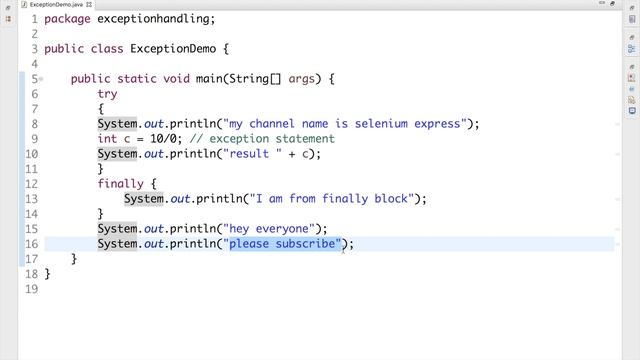The height and width of the screenshot is (360, 640).
Task: Click 'class' keyword on line 3
Action: [107, 49]
